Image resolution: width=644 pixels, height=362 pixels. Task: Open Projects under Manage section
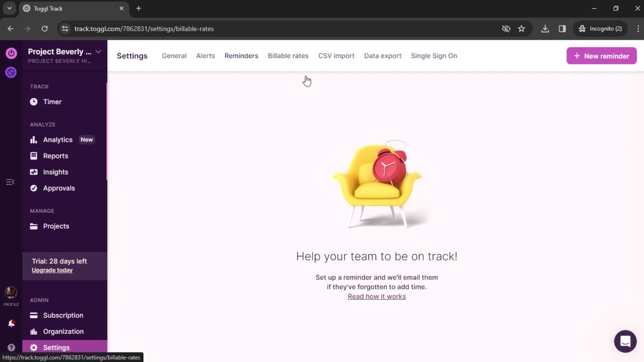coord(56,226)
